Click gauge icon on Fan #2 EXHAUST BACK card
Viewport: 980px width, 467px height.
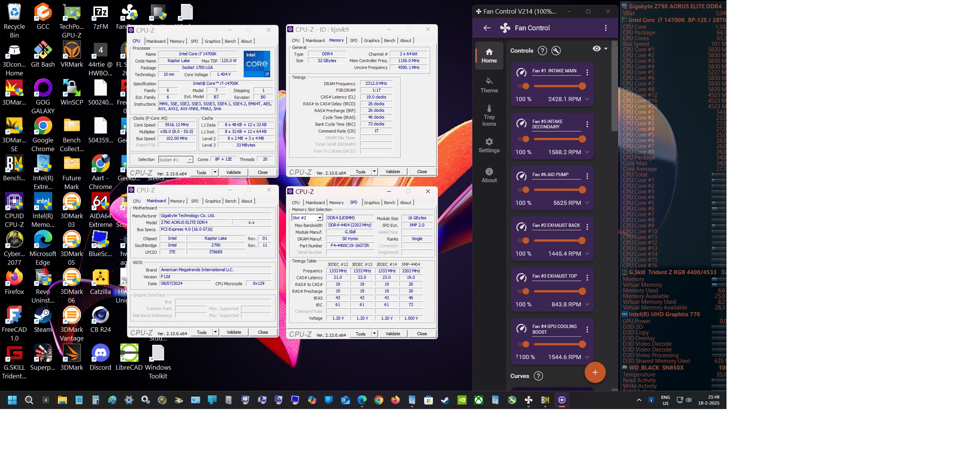click(x=521, y=227)
